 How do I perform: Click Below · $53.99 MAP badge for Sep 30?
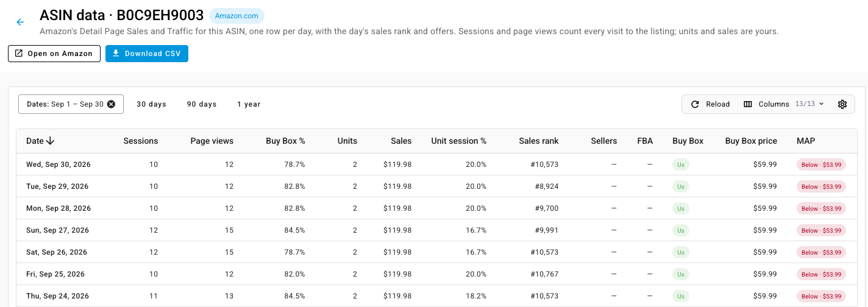click(821, 164)
